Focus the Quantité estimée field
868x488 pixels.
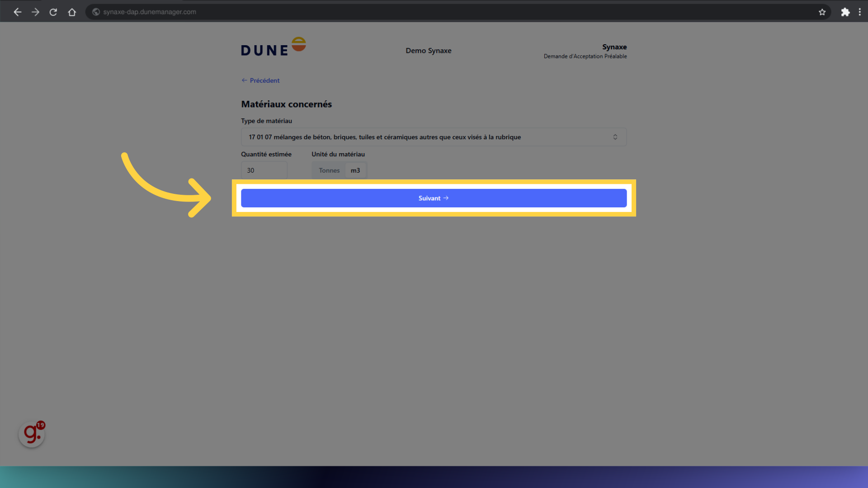pos(264,170)
